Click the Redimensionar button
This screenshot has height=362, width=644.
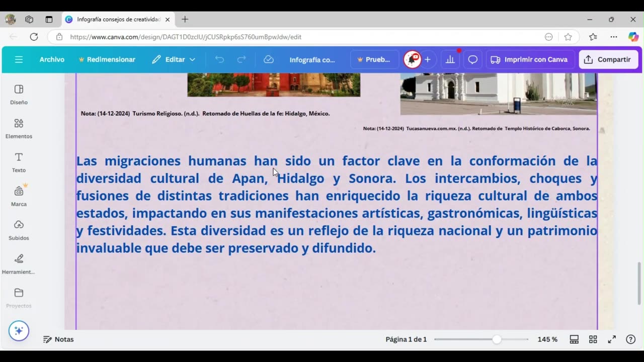(107, 59)
